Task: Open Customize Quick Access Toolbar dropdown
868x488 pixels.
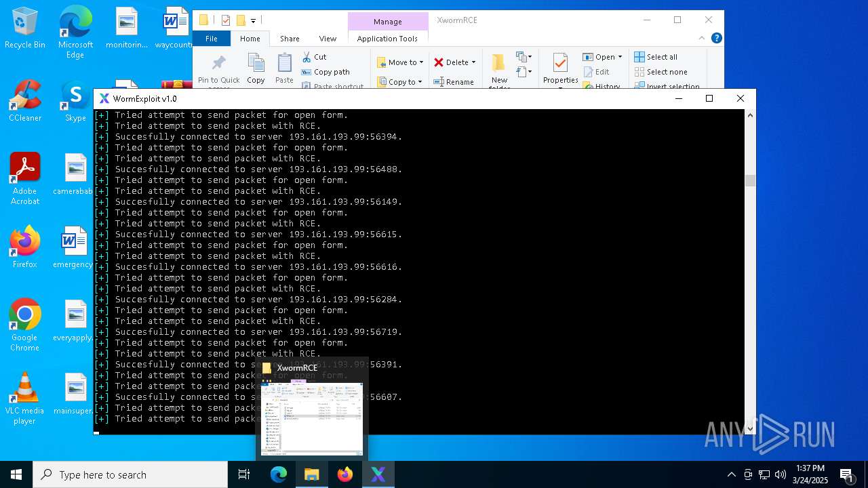Action: pyautogui.click(x=253, y=20)
